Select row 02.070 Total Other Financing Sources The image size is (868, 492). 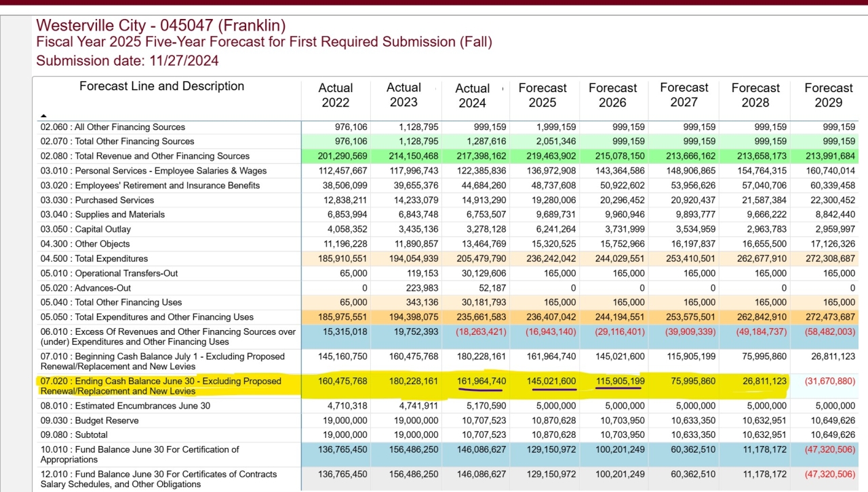[x=117, y=141]
